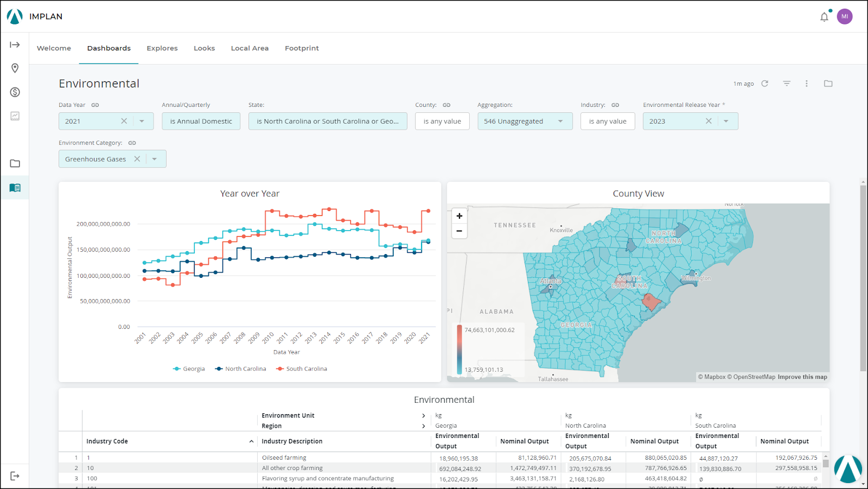Viewport: 868px width, 489px height.
Task: Open the dashboard filters icon
Action: [x=787, y=84]
